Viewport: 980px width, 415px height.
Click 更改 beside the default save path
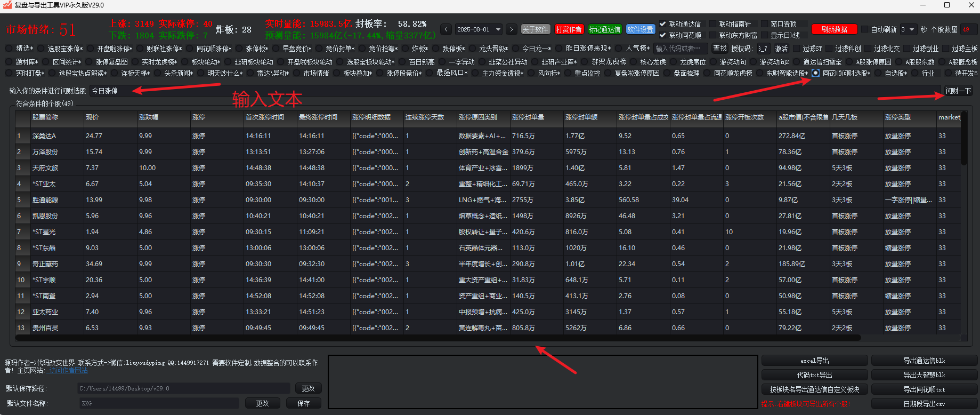click(x=308, y=388)
